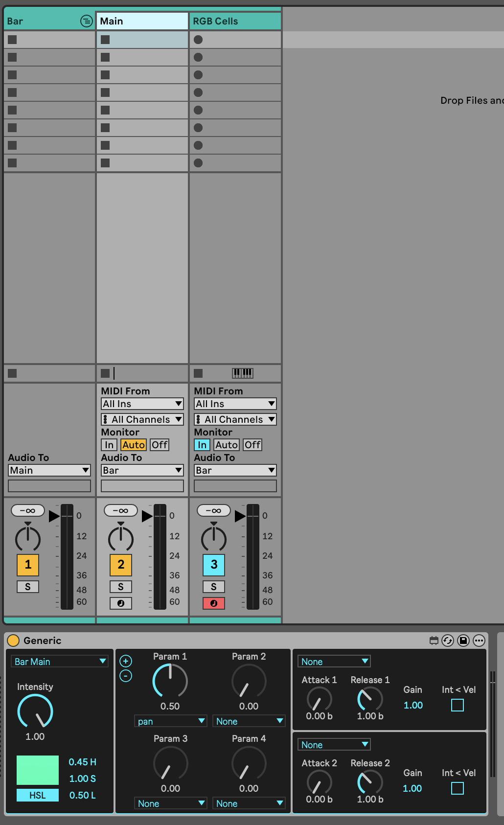
Task: Enable the first Int < Vel checkbox
Action: 458,705
